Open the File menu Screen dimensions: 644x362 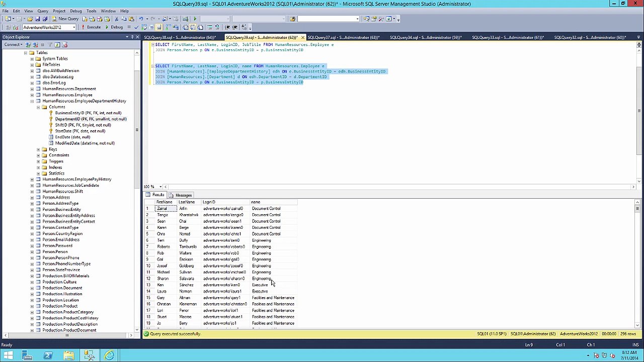pyautogui.click(x=5, y=11)
